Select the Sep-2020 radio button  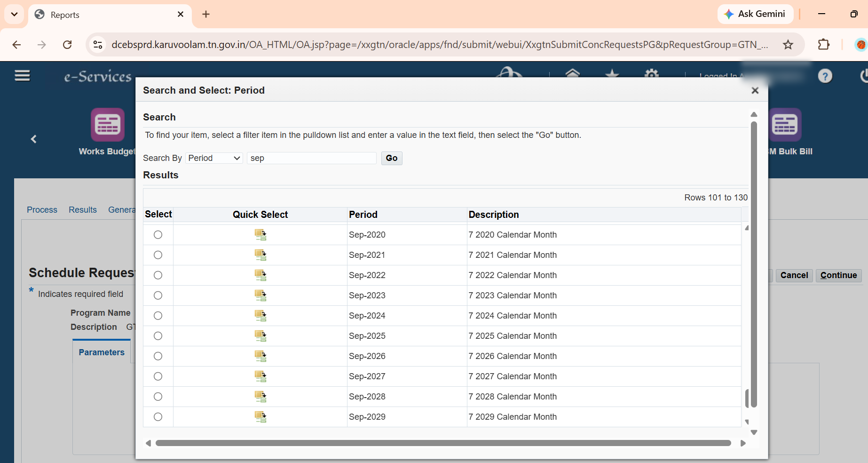tap(158, 235)
